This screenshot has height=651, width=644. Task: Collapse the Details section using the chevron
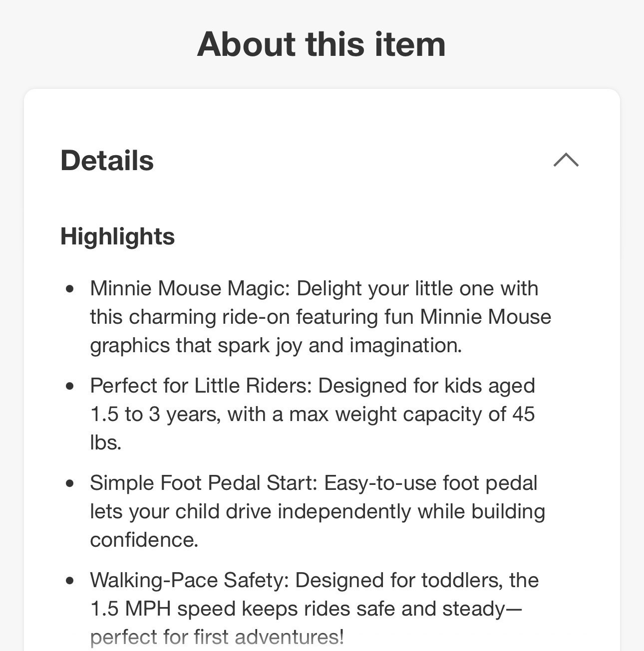[566, 160]
